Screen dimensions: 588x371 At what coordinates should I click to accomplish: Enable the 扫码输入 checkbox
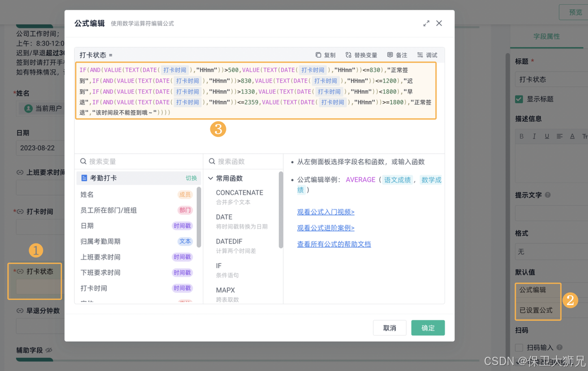(x=519, y=348)
